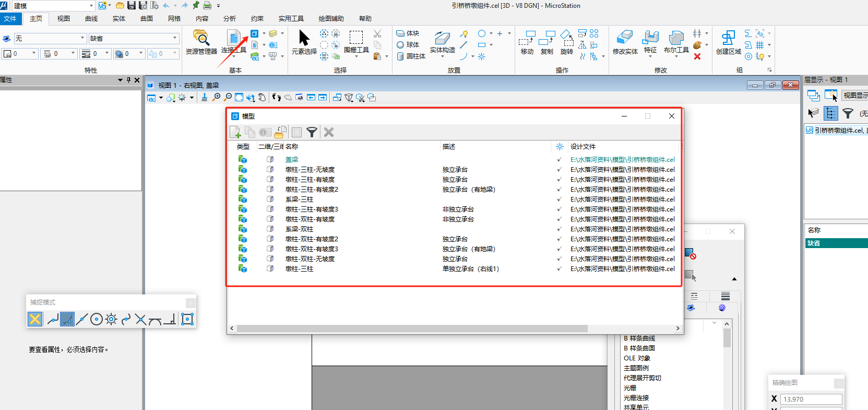The image size is (868, 410).
Task: Toggle checkbox for 引桥桥墩组件.cel in level display
Action: point(810,130)
